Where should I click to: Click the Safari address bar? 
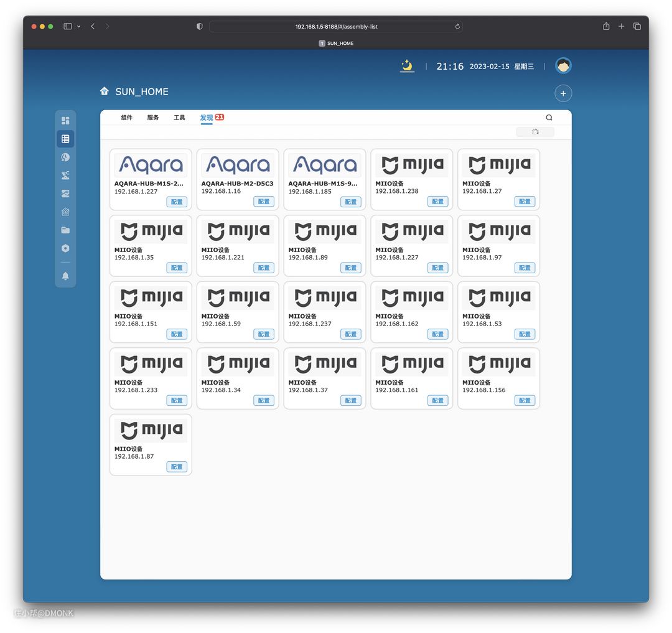[336, 27]
